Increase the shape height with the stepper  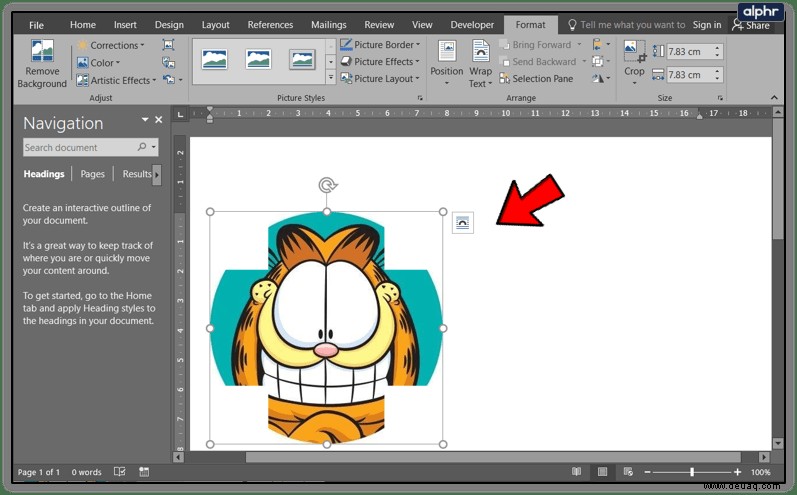(717, 48)
